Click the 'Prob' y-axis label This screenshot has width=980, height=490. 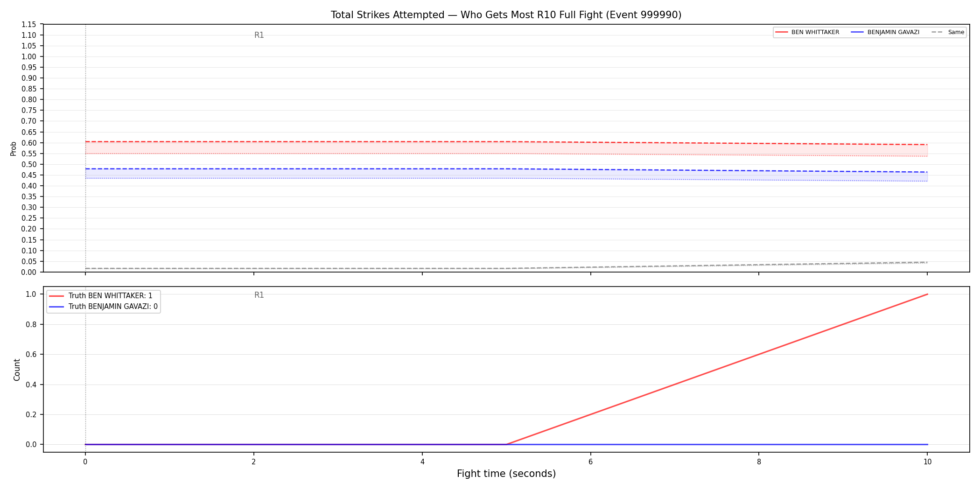pos(14,148)
